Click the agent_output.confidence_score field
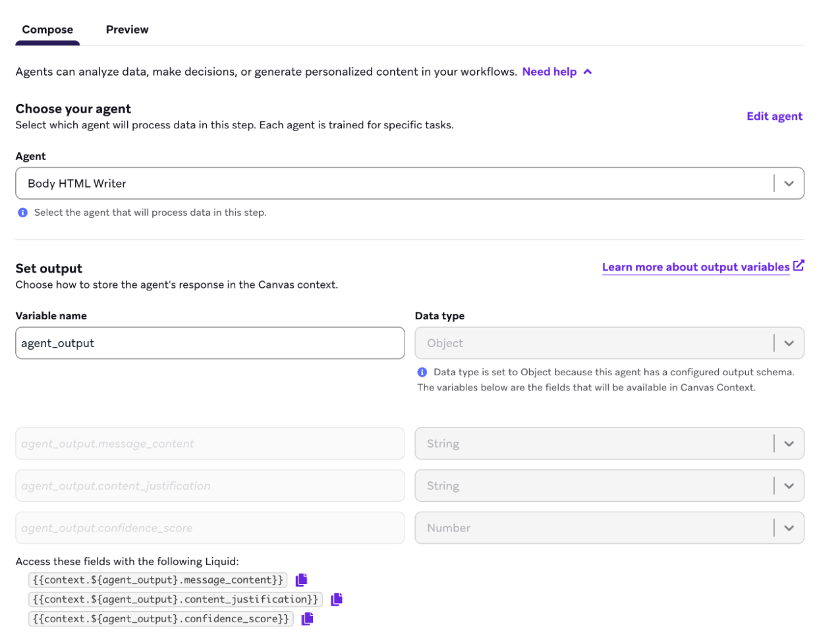The height and width of the screenshot is (644, 819). 210,527
